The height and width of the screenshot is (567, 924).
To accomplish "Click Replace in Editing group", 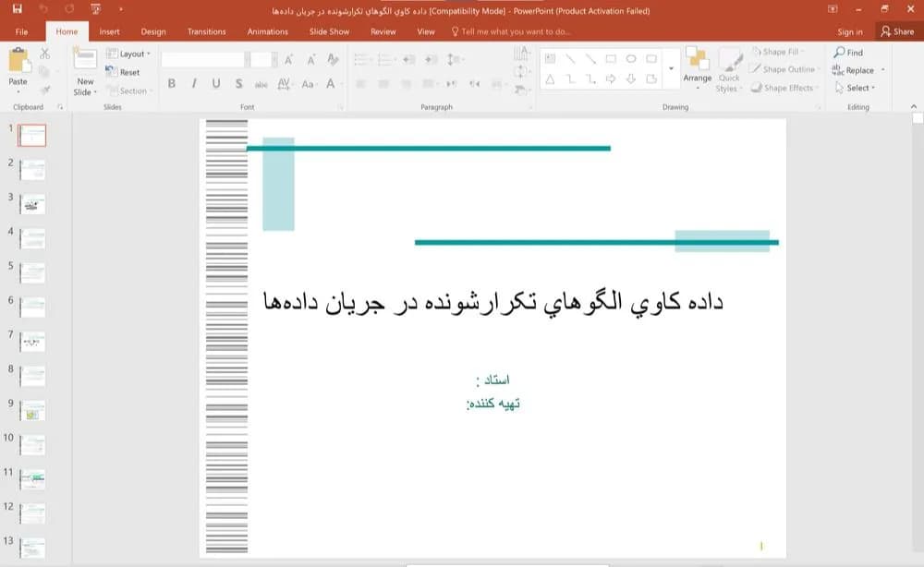I will [853, 70].
